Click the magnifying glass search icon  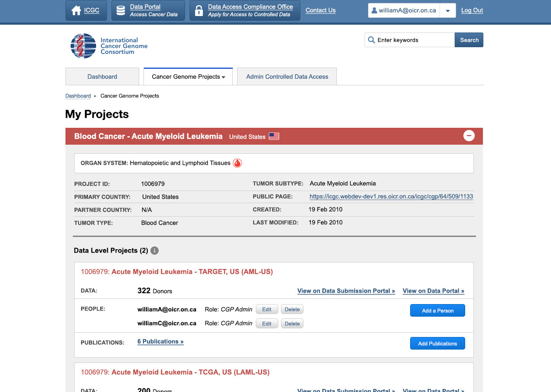pos(372,40)
